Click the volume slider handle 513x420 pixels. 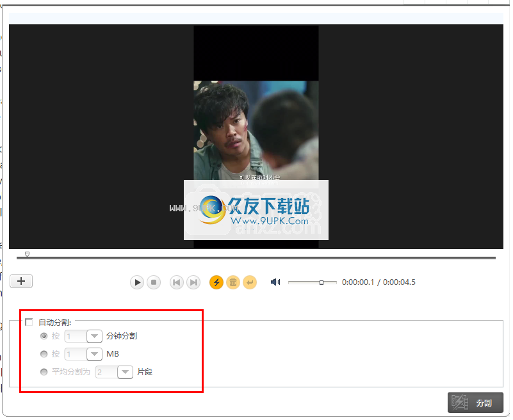(322, 282)
